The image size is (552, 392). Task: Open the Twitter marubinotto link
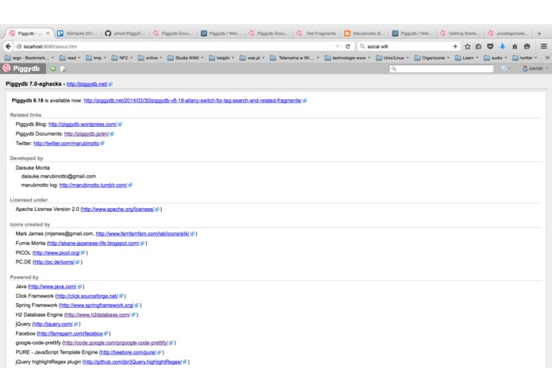click(67, 144)
